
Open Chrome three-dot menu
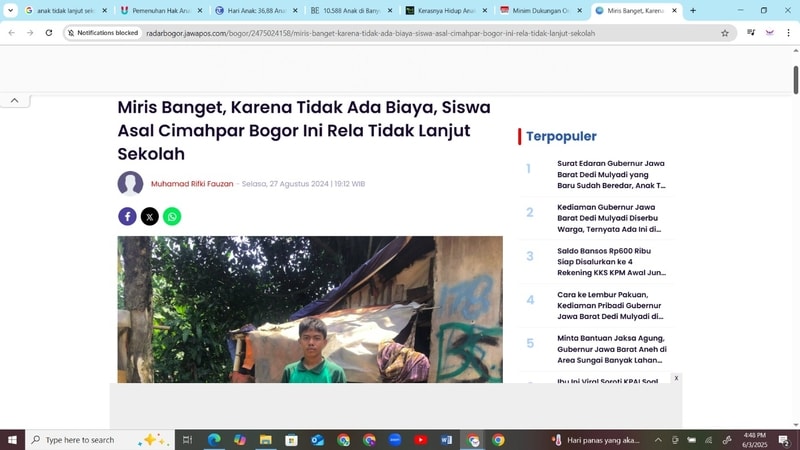pos(788,33)
